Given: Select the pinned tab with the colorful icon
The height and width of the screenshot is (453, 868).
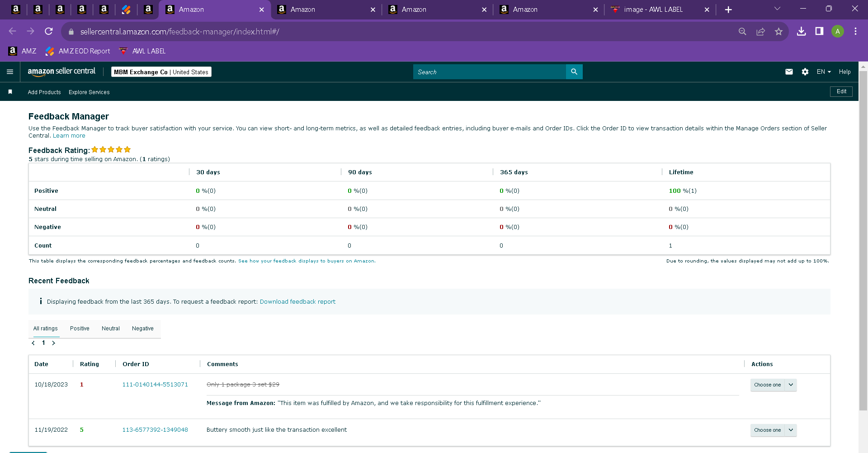Looking at the screenshot, I should coord(126,10).
